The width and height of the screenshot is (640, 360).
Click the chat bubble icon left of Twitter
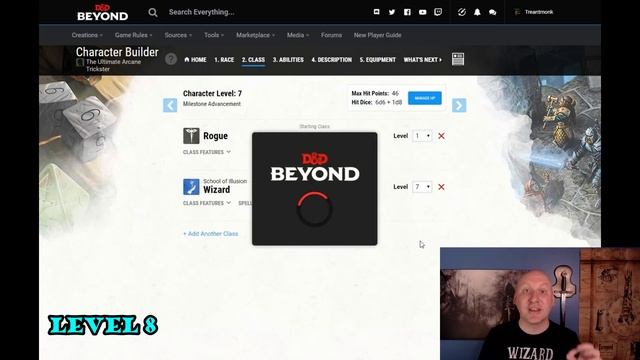(x=376, y=12)
